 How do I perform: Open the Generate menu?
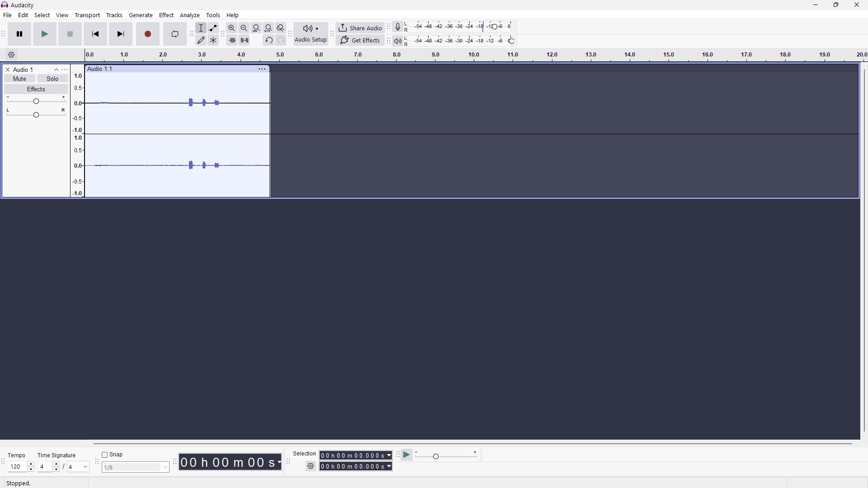(141, 15)
